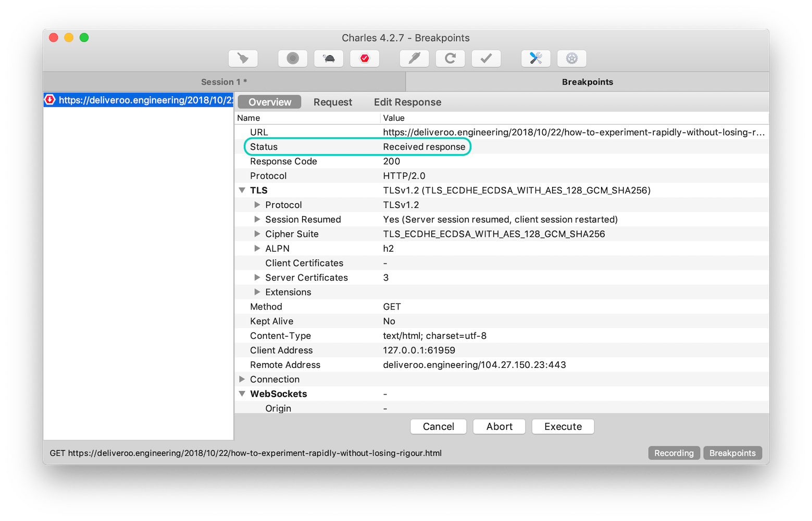Click the deliveroo.engineering/104.27.150.23:443 value

[474, 365]
